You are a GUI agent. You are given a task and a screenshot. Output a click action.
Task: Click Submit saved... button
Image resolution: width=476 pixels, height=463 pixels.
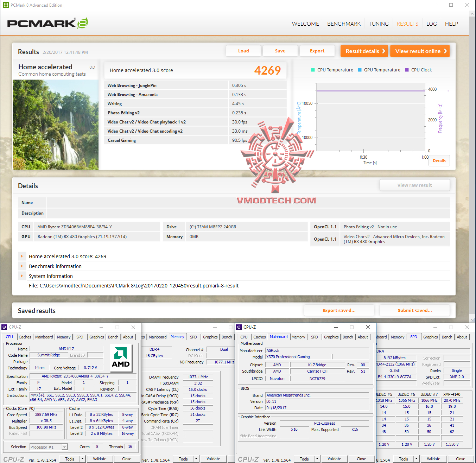[415, 311]
